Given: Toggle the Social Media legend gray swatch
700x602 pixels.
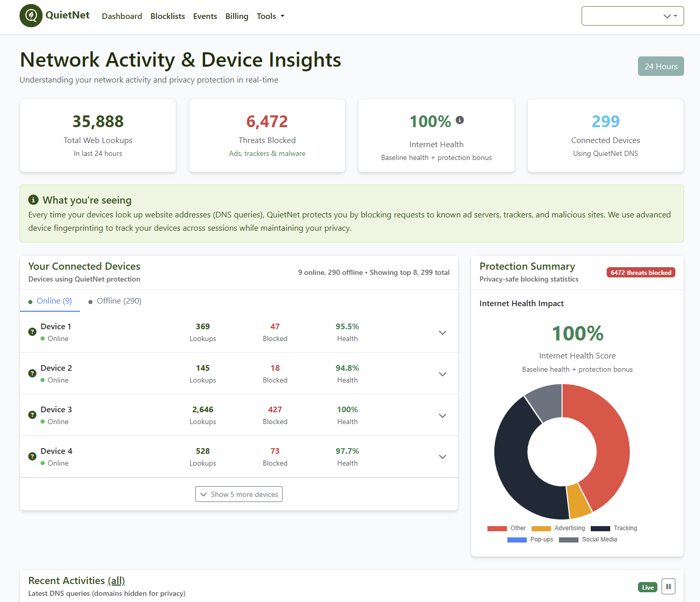Looking at the screenshot, I should 569,539.
